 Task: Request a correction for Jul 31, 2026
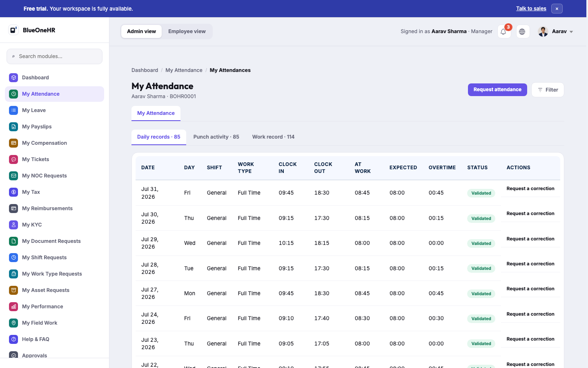tap(530, 188)
